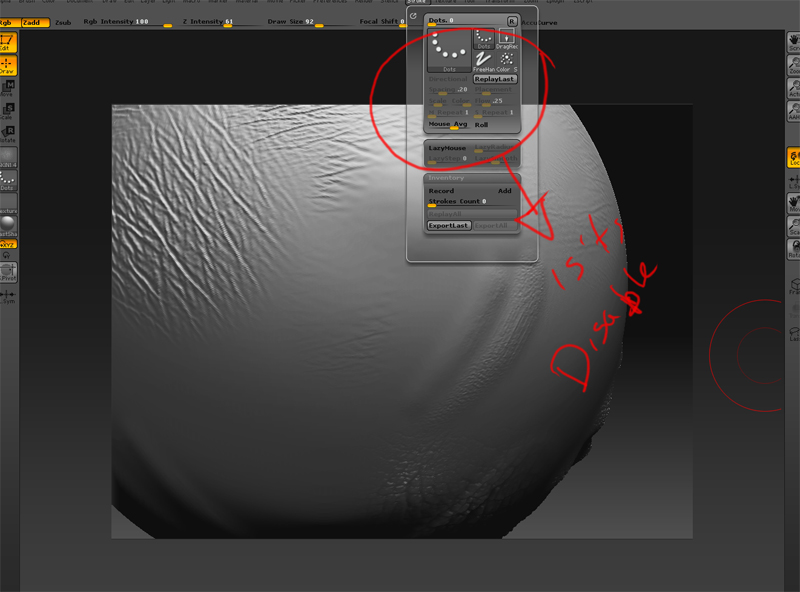
Task: Click the ExportLast button
Action: pos(448,226)
